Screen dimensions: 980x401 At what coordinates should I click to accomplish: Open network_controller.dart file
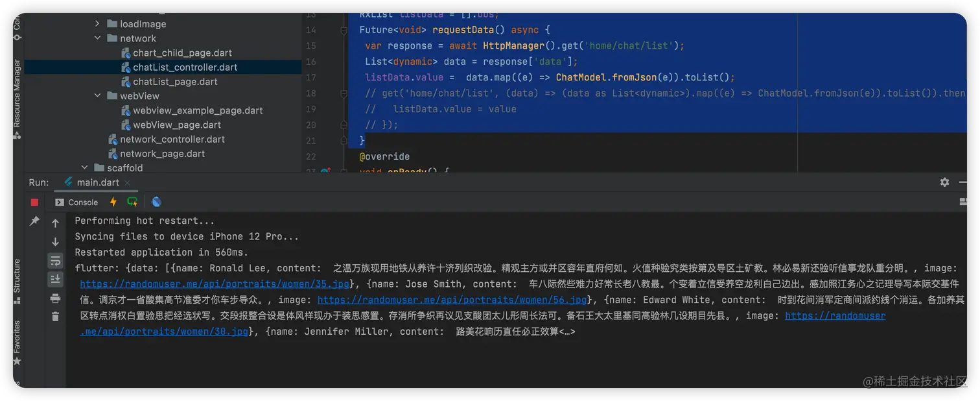[x=172, y=140]
